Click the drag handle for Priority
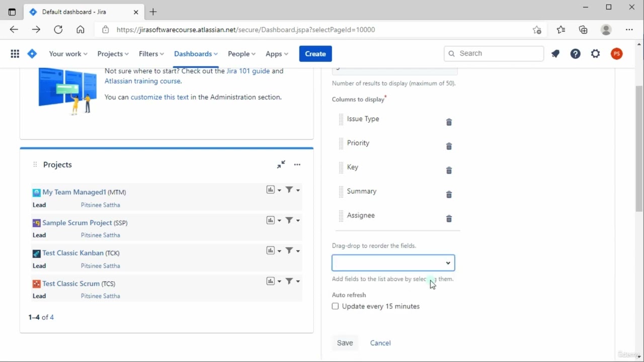The image size is (644, 362). 341,143
